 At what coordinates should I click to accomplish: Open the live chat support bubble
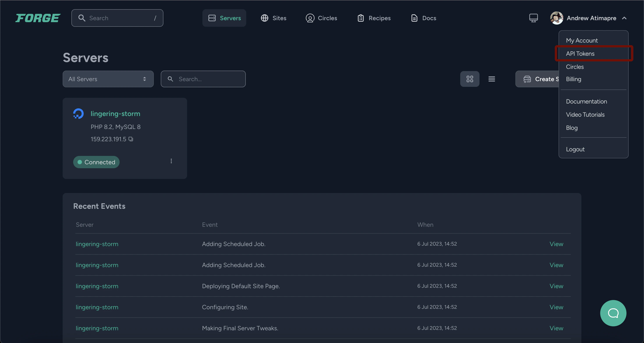(613, 313)
